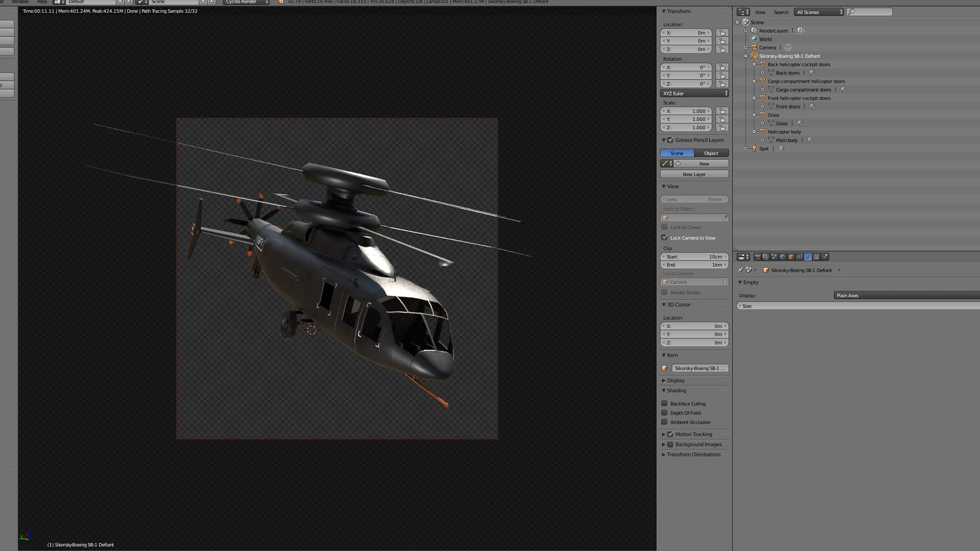
Task: Switch grease pencil source to Scene
Action: point(677,153)
